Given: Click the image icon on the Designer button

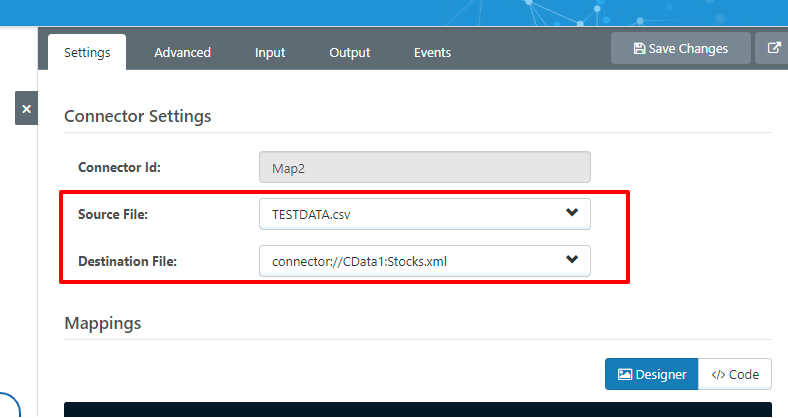Looking at the screenshot, I should point(625,374).
